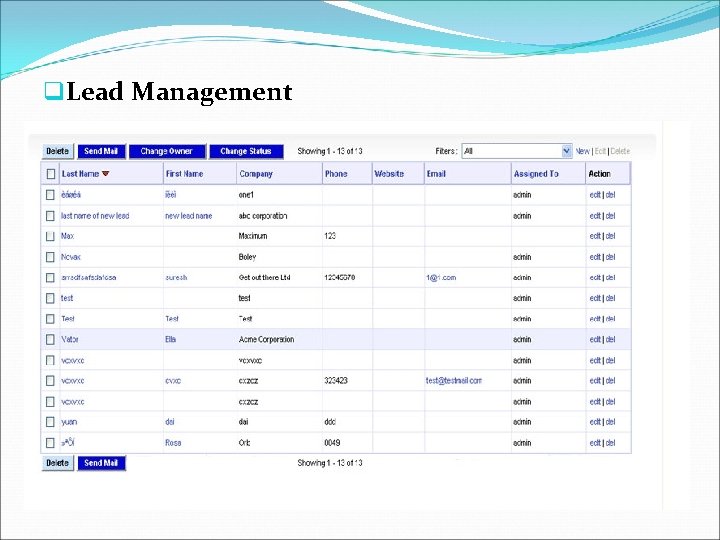Open the Vator last name link

pyautogui.click(x=70, y=339)
